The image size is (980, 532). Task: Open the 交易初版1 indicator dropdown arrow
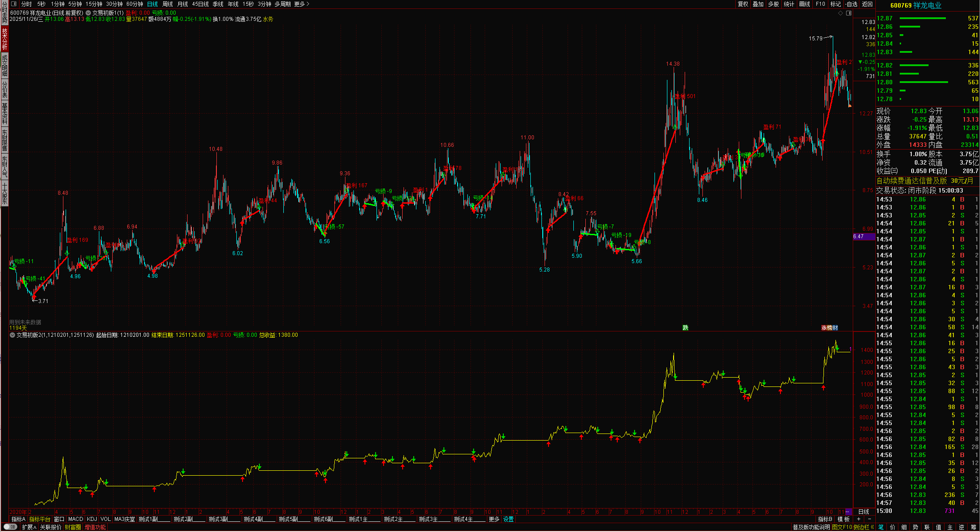click(x=88, y=13)
